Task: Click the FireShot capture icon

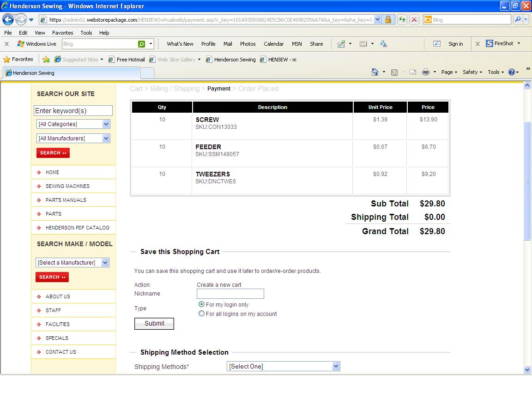Action: click(x=489, y=43)
